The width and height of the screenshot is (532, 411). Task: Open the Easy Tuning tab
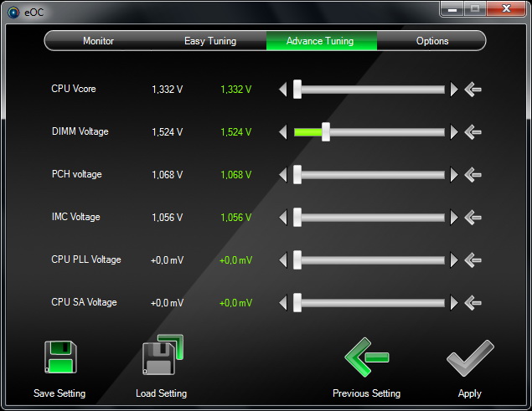(210, 41)
